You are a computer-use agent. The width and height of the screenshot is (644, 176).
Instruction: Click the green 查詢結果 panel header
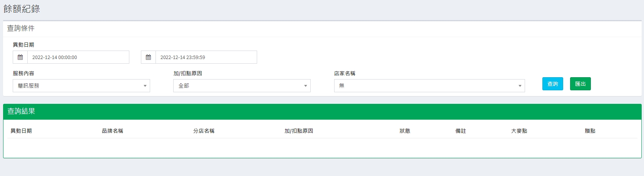point(322,112)
